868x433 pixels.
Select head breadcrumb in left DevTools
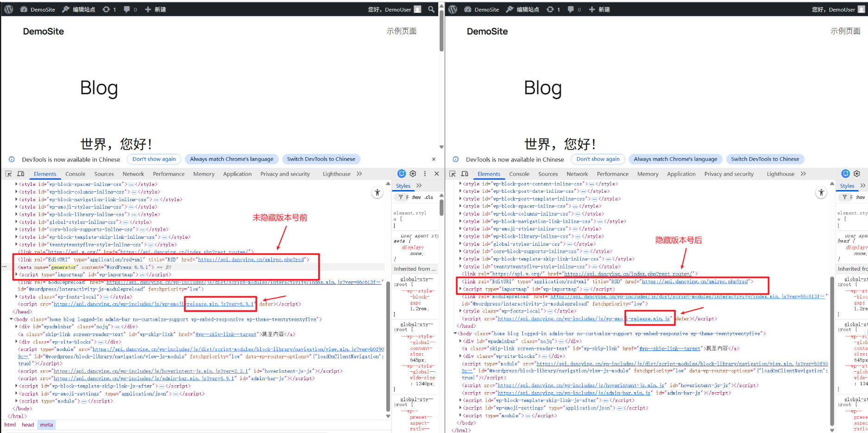click(28, 425)
